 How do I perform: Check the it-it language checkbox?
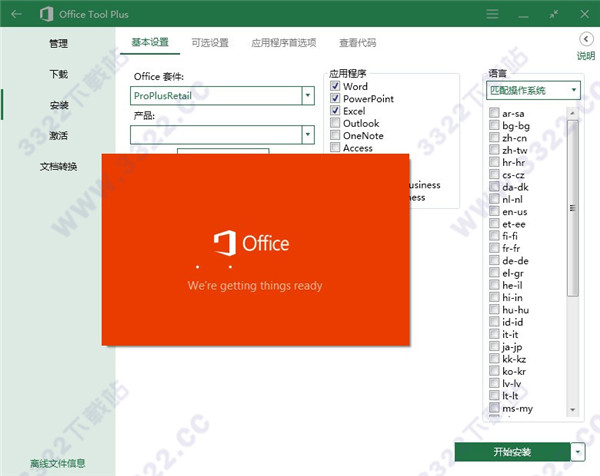point(494,334)
